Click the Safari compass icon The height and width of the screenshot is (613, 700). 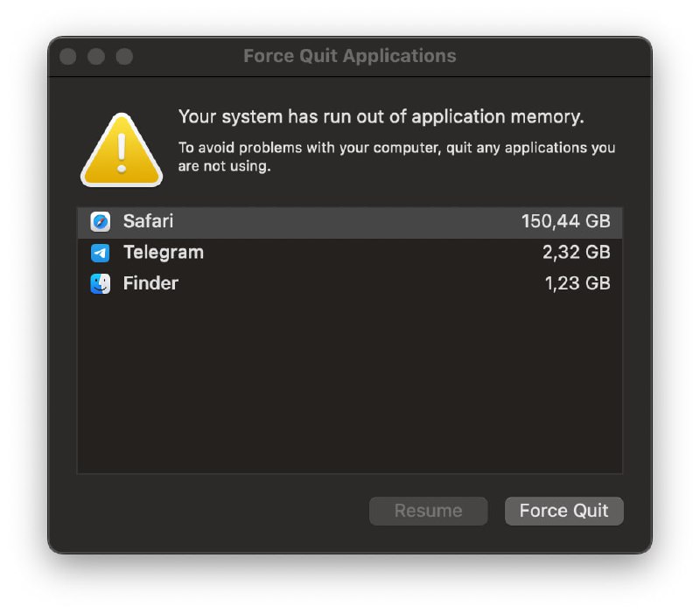click(x=101, y=221)
